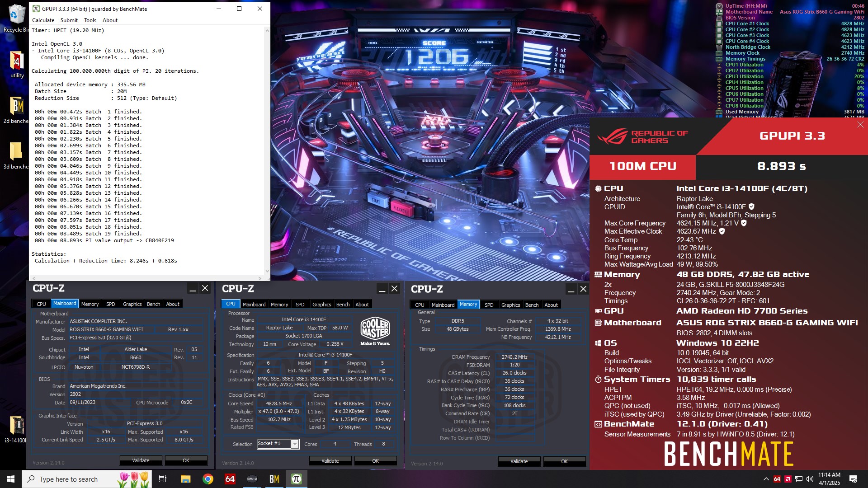Click Validate in middle CPU-Z window
This screenshot has height=488, width=868.
(x=330, y=461)
